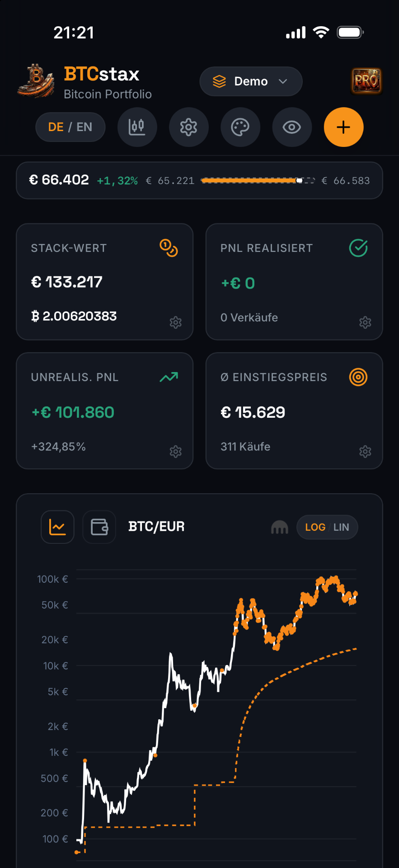Toggle value visibility with eye icon

(x=291, y=127)
